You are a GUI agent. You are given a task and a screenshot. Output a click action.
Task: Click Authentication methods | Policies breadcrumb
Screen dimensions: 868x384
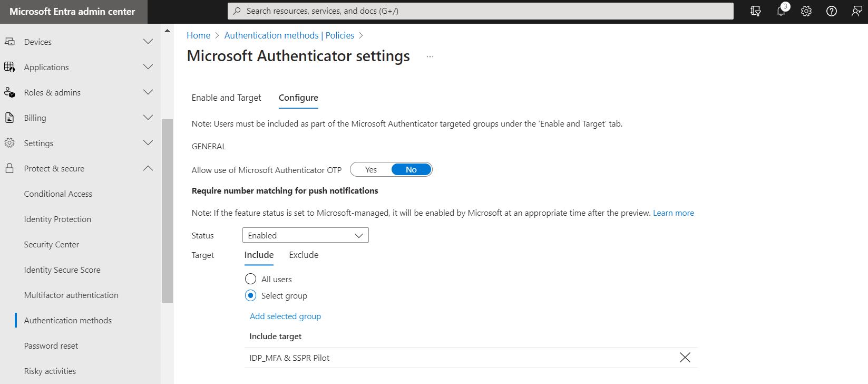[x=289, y=35]
